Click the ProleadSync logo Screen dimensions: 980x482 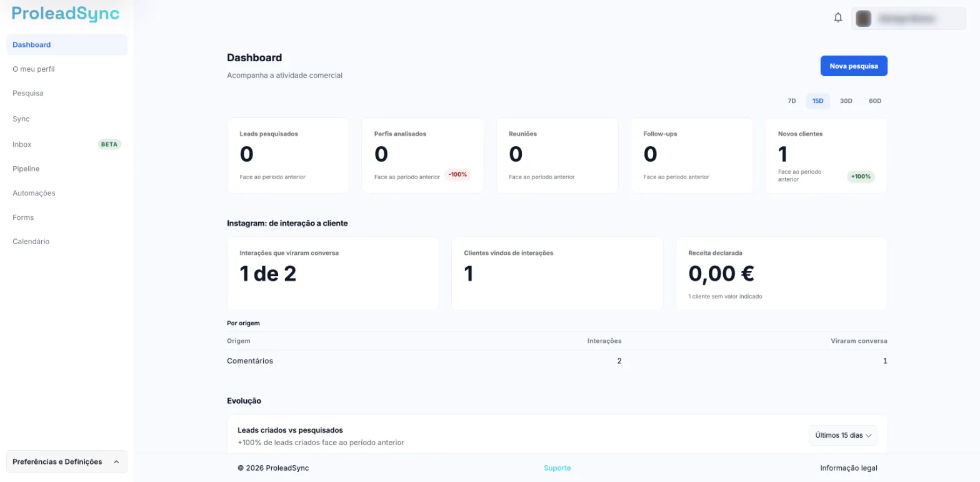[x=66, y=14]
